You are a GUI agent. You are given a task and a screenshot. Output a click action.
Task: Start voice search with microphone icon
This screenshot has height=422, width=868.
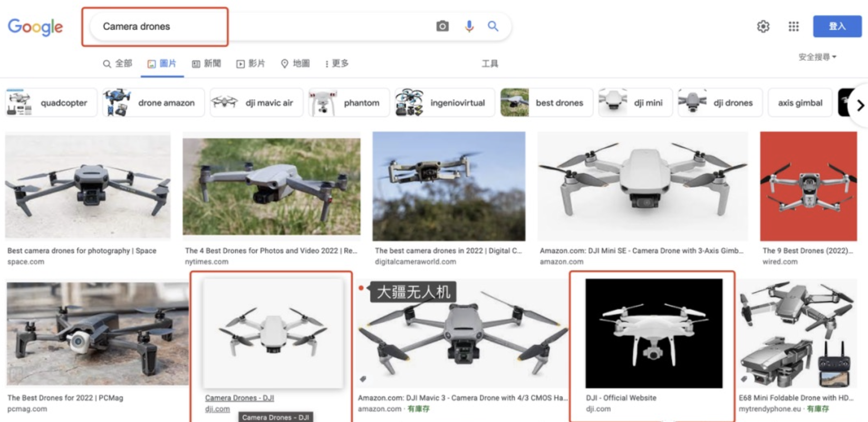pyautogui.click(x=469, y=26)
